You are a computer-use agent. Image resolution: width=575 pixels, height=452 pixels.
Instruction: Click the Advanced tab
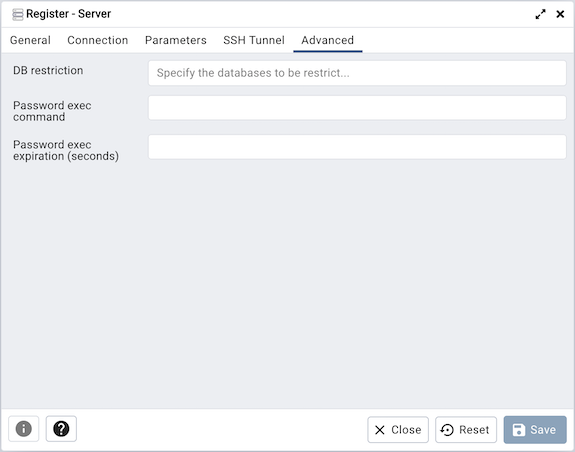[327, 40]
